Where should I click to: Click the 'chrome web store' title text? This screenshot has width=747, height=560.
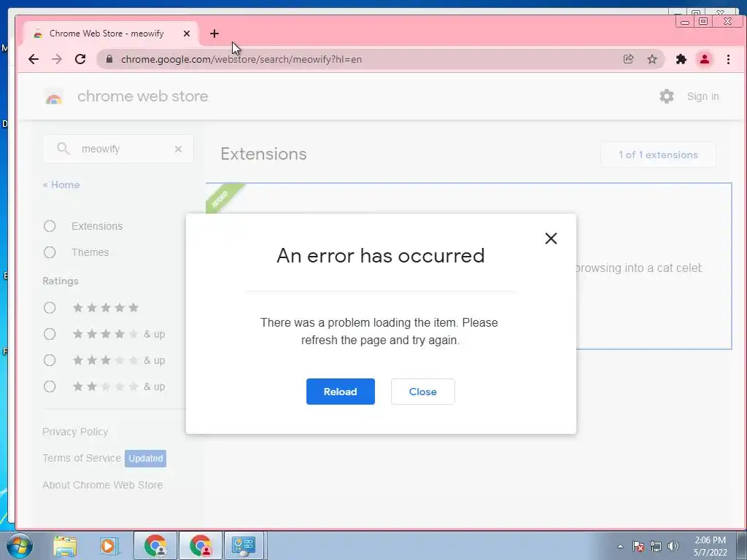click(143, 96)
